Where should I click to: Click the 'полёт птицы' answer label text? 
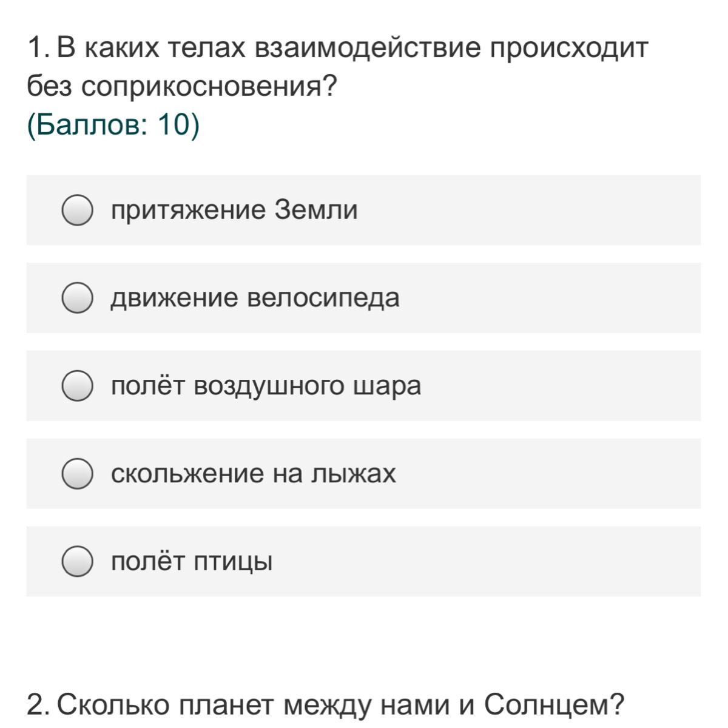click(192, 561)
